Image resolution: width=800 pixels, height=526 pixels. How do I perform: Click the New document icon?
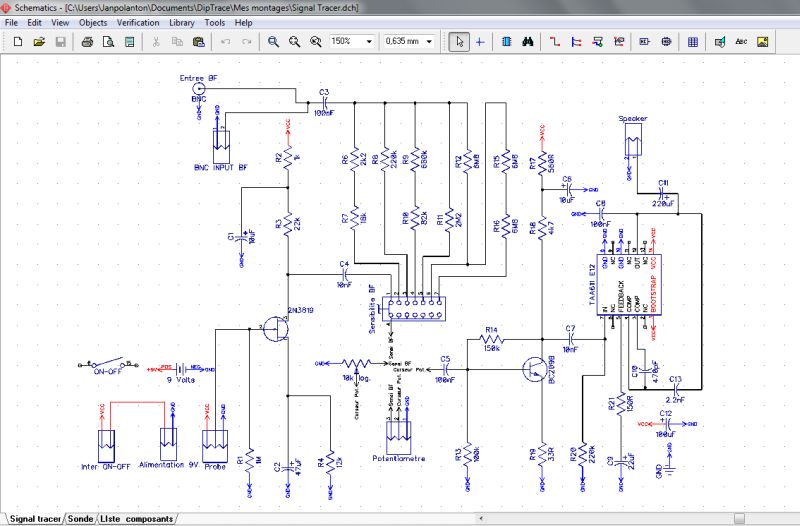click(x=18, y=42)
